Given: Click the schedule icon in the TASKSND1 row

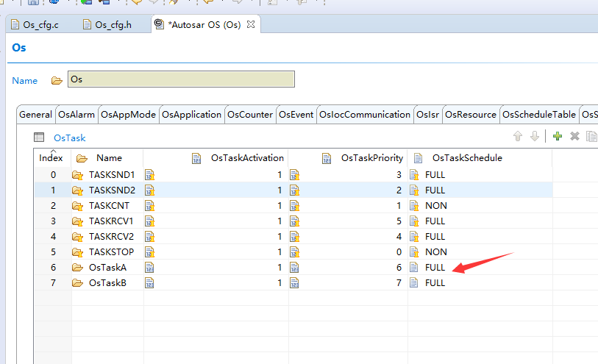Looking at the screenshot, I should click(414, 175).
